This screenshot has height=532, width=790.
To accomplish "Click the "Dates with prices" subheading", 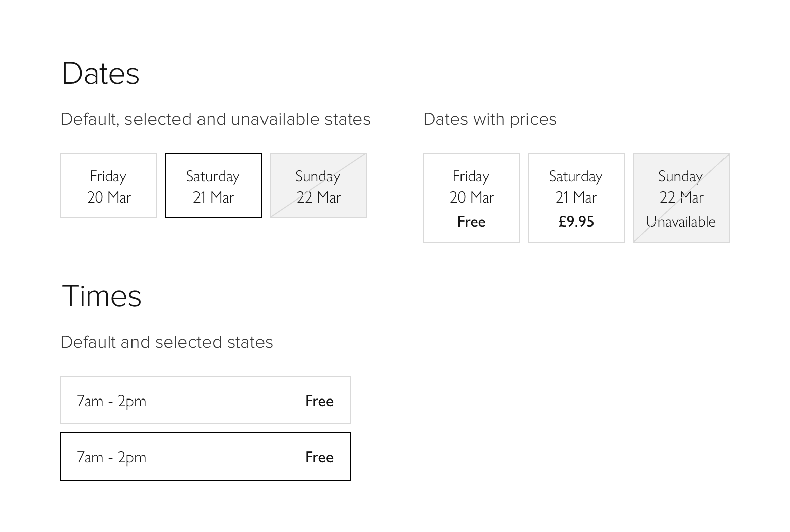I will [490, 119].
